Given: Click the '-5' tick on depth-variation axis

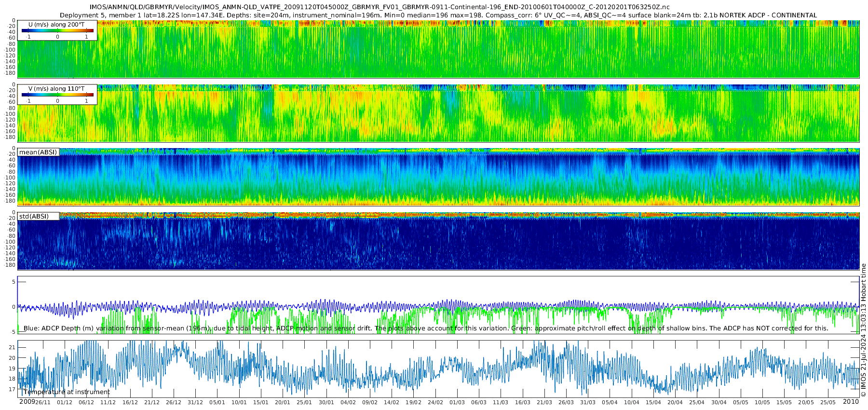Looking at the screenshot, I should [13, 332].
